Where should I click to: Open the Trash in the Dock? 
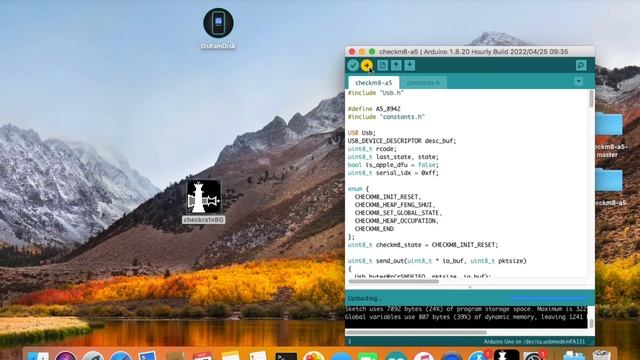click(x=601, y=355)
